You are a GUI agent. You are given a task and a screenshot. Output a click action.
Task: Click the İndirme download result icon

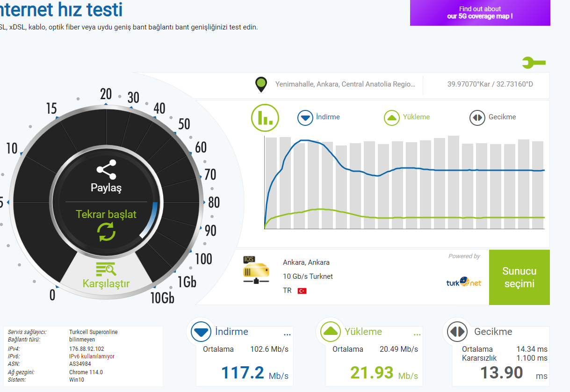[x=202, y=332]
